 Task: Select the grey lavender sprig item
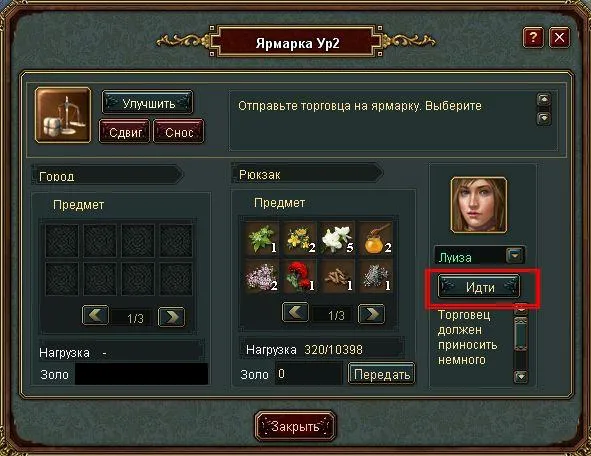point(376,276)
